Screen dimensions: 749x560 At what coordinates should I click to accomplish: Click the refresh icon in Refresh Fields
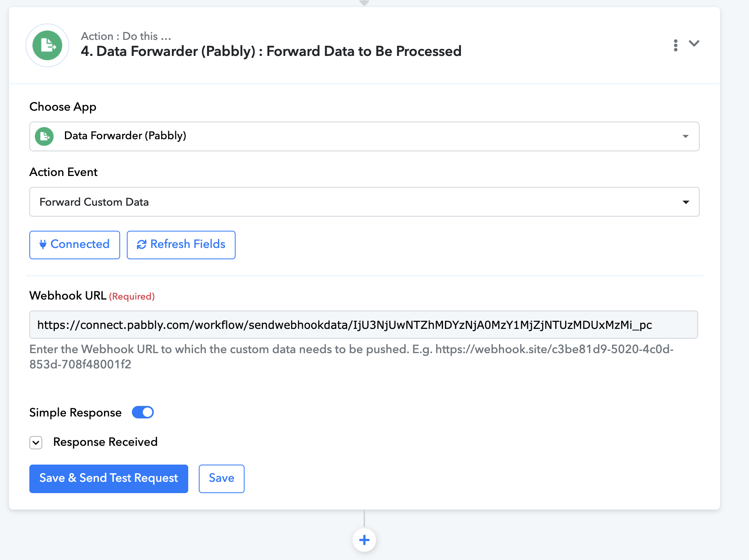[x=141, y=244]
